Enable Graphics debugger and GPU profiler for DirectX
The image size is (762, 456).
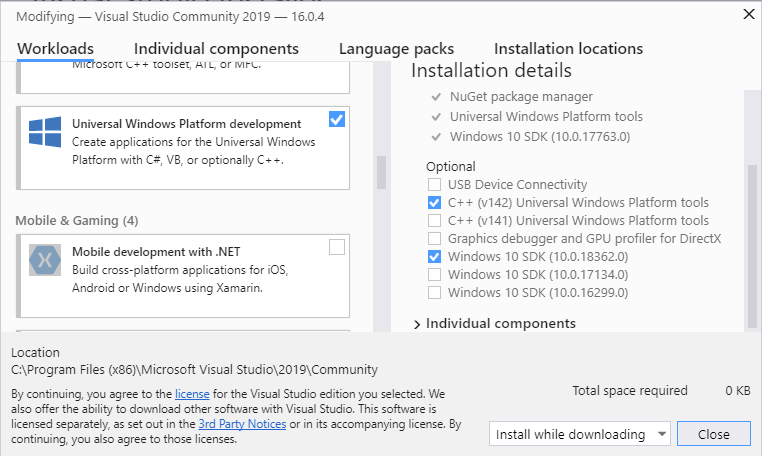434,239
